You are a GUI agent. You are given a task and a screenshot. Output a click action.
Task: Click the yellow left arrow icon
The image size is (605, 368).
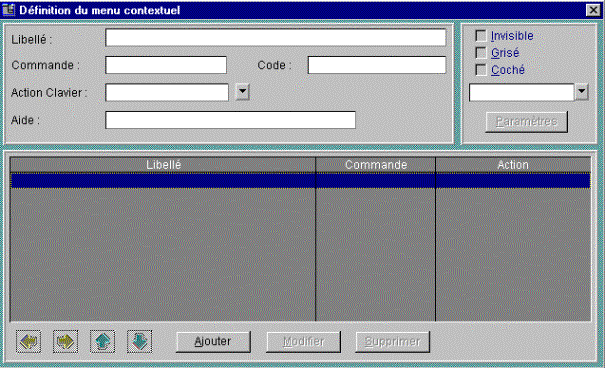[29, 341]
